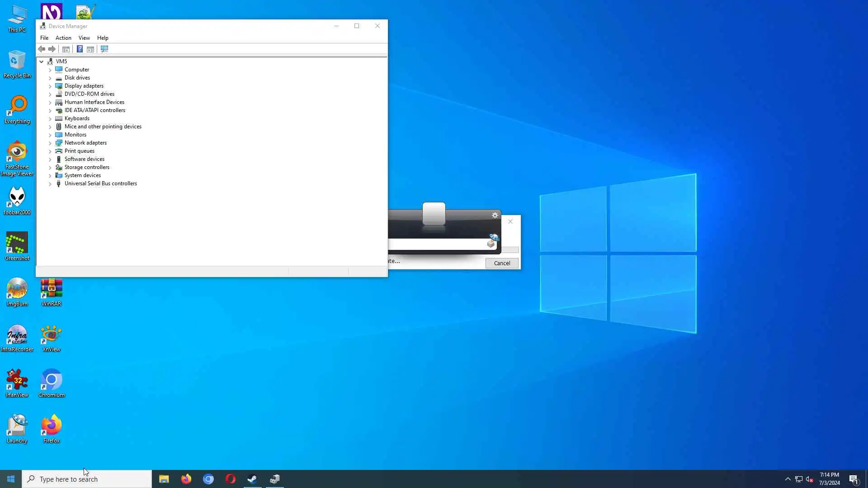Open the Action menu
Image resolution: width=868 pixels, height=488 pixels.
[x=63, y=38]
